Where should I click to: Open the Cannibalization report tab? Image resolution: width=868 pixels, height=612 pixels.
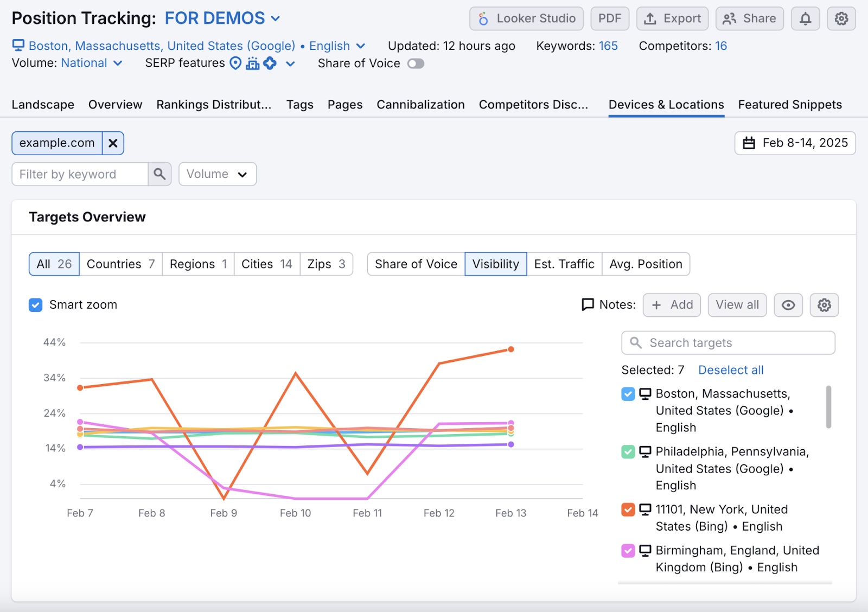tap(420, 104)
